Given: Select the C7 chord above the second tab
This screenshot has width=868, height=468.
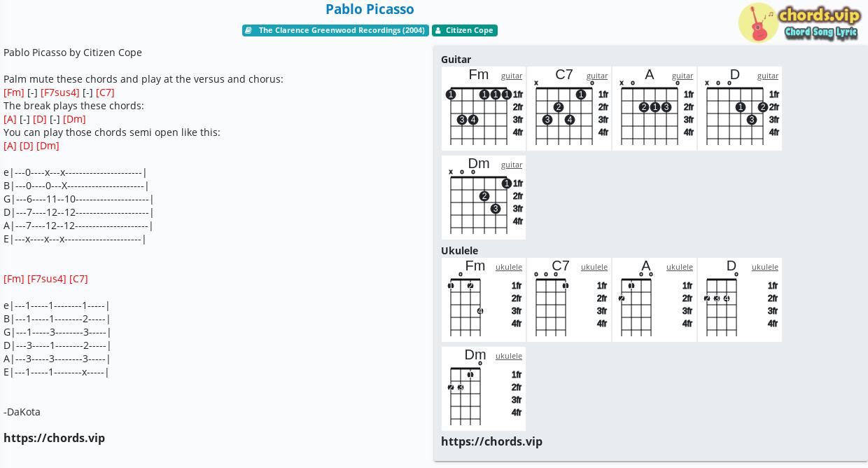Looking at the screenshot, I should pos(78,279).
